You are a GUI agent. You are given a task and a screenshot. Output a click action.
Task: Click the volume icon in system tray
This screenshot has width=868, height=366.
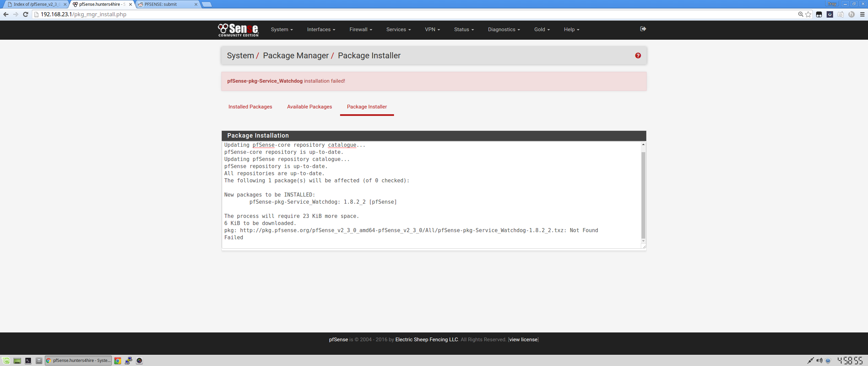click(x=819, y=361)
